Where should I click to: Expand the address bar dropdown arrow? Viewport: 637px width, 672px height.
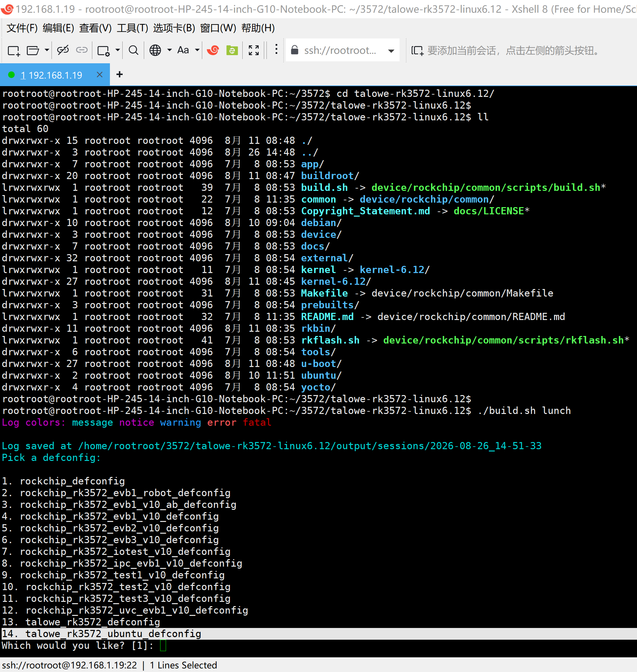391,51
